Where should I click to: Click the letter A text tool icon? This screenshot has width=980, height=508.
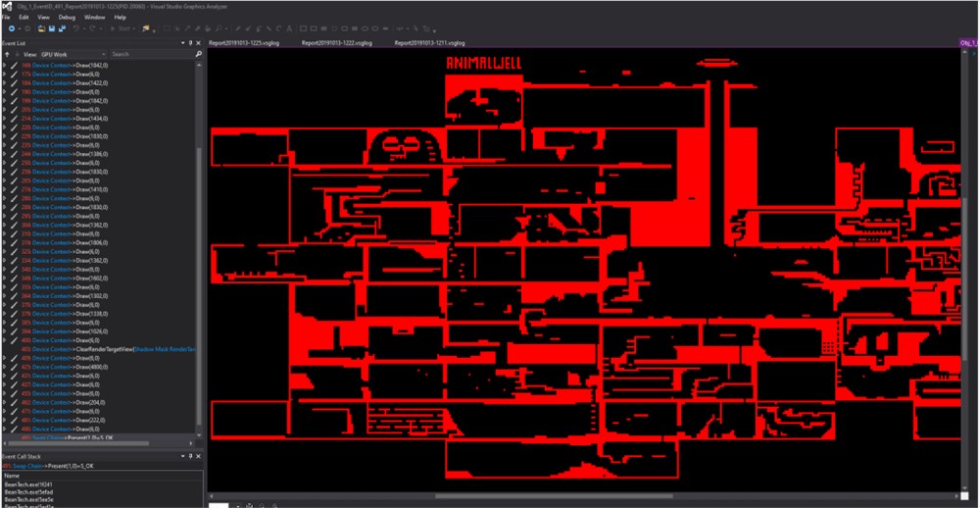click(287, 28)
